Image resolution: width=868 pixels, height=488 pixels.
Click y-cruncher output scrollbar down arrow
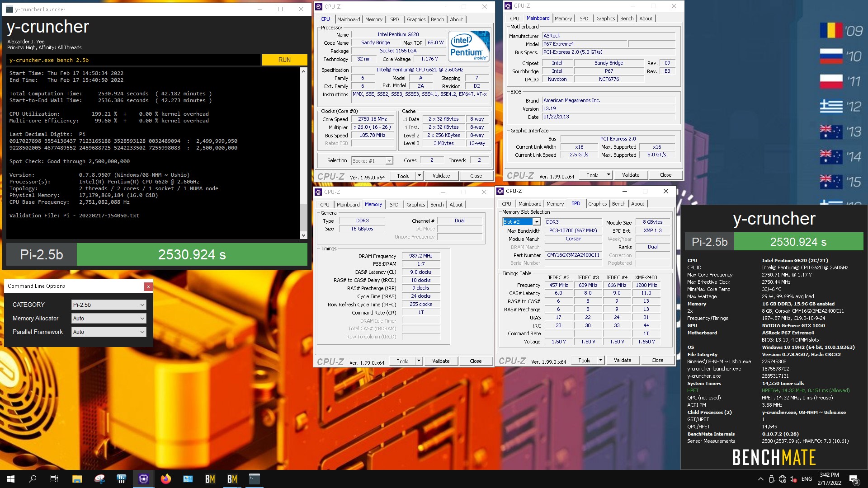[303, 235]
